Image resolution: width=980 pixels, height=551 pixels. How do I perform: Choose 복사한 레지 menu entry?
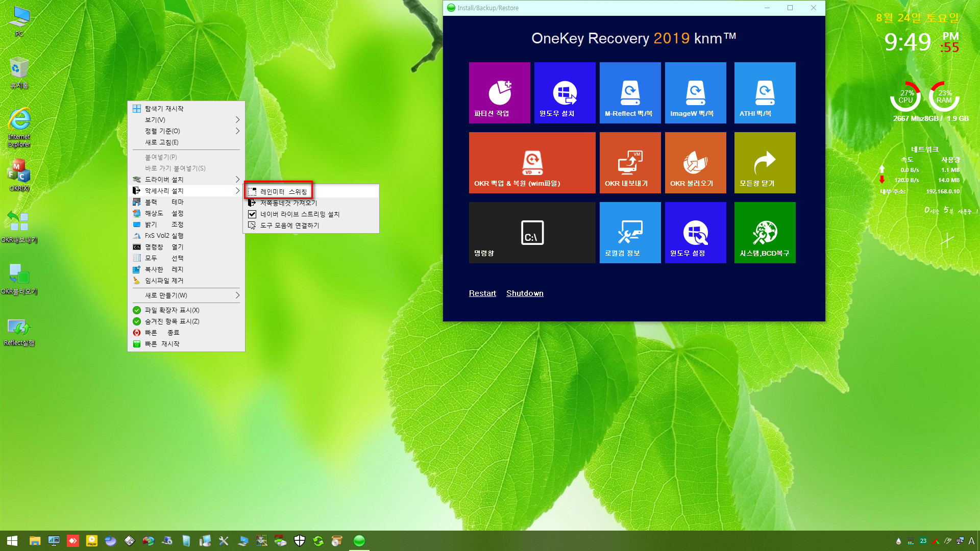(186, 269)
